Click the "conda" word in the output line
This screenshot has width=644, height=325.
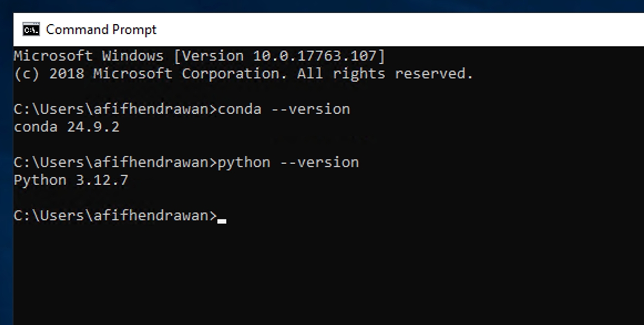35,127
